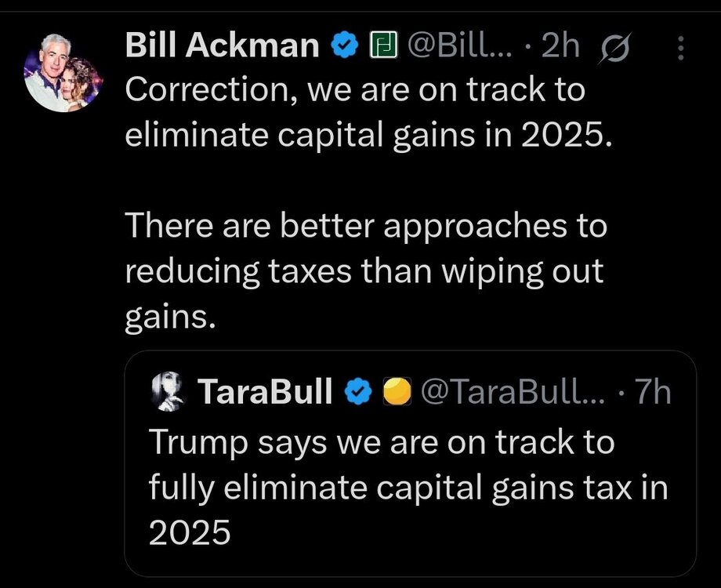The width and height of the screenshot is (721, 588).
Task: Open the three-dot more options menu
Action: point(679,49)
